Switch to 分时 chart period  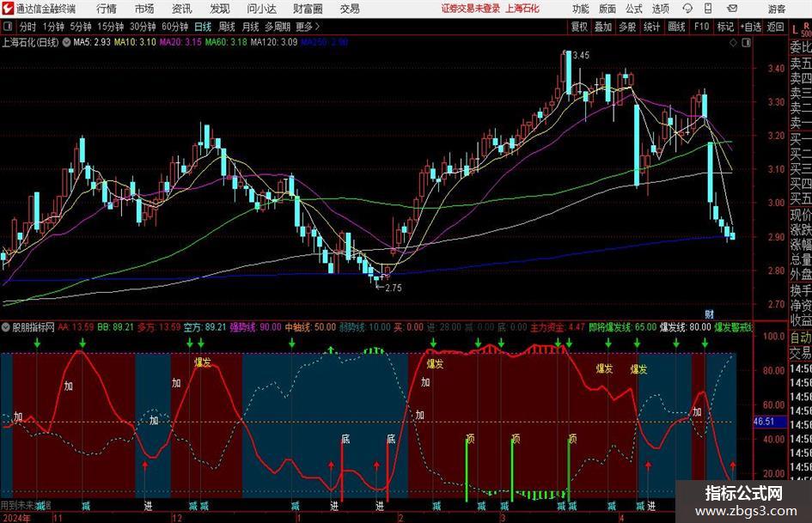click(28, 27)
